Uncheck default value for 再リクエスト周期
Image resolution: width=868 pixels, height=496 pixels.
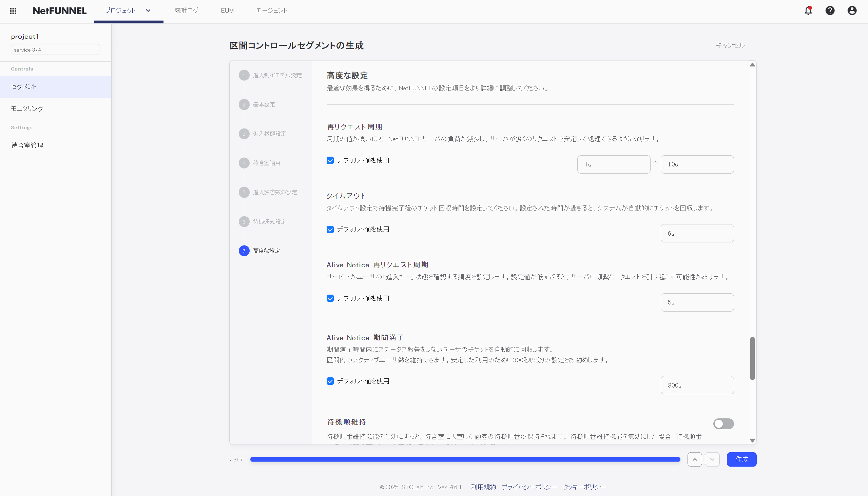(330, 160)
